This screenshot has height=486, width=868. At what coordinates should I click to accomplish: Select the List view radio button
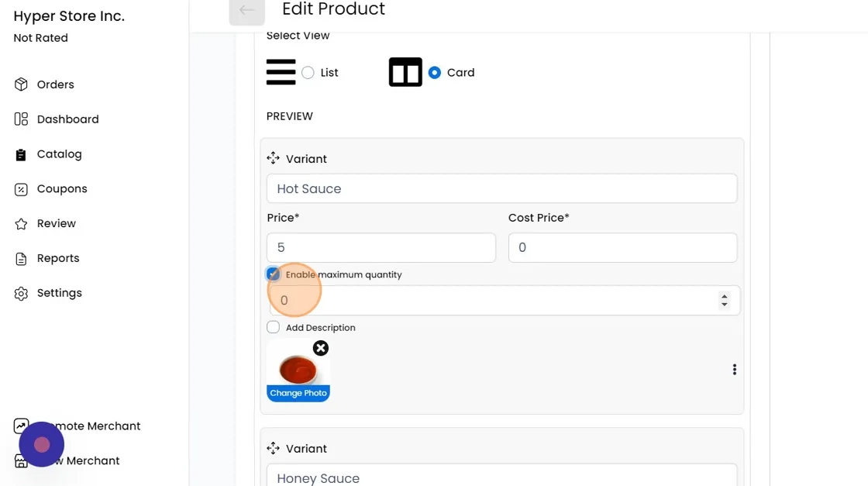pyautogui.click(x=308, y=73)
